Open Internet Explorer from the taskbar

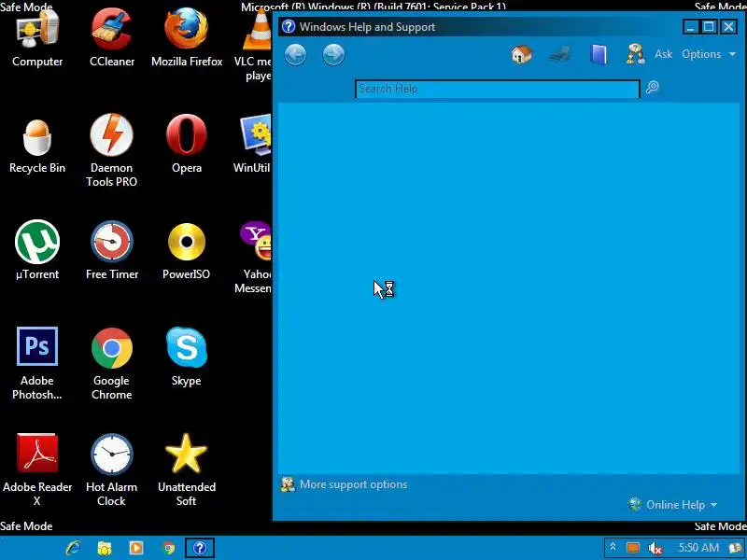coord(74,548)
